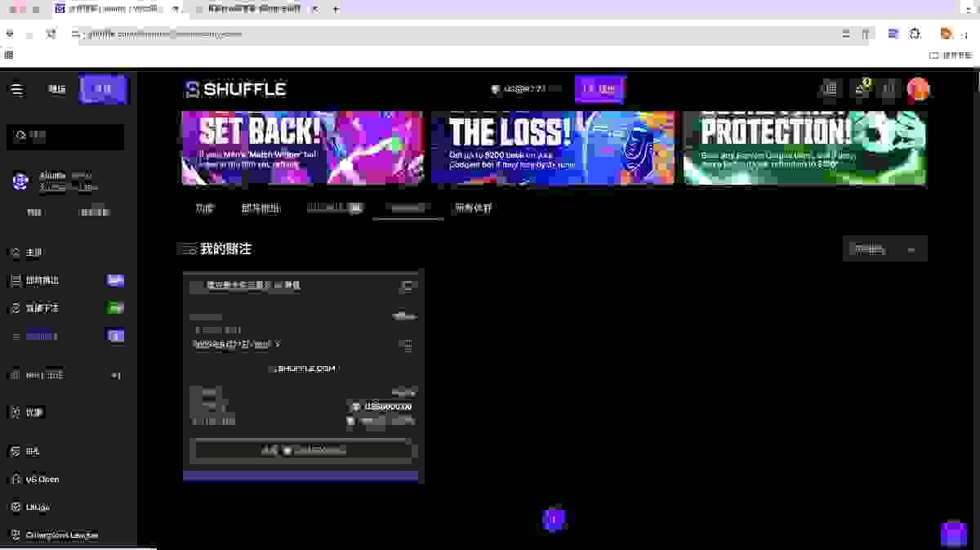Open the PROTECTION promotion banner
980x550 pixels.
[804, 148]
